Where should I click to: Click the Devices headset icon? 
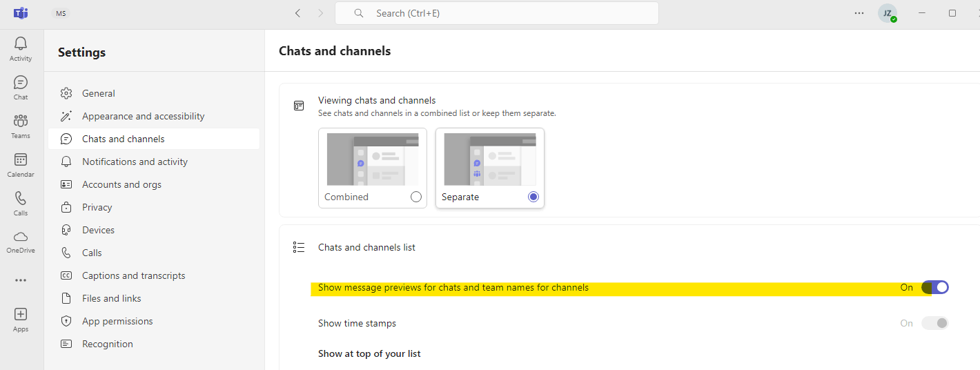[66, 230]
